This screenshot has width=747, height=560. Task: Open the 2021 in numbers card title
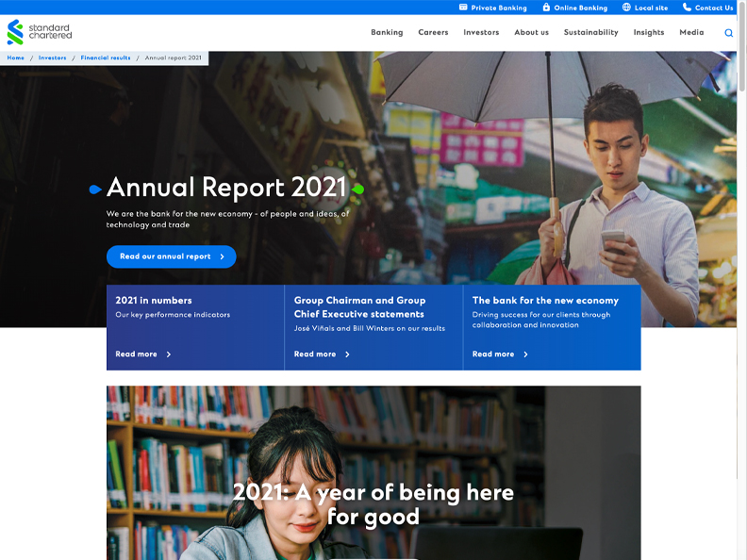154,301
